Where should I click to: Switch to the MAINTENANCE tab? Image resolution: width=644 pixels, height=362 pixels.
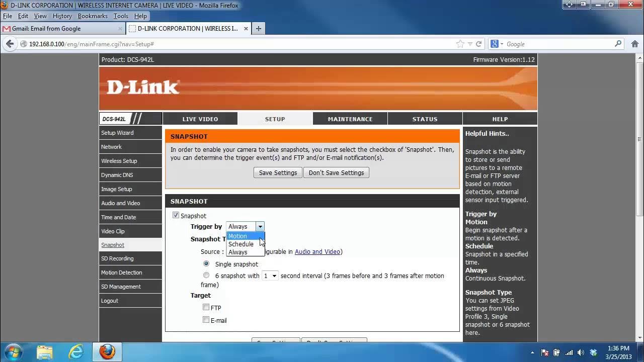coord(350,119)
